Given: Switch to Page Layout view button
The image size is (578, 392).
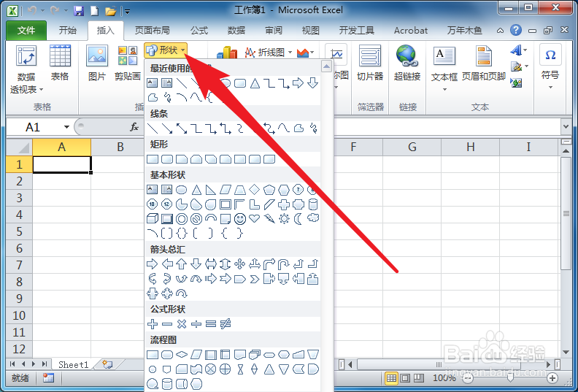Looking at the screenshot, I should click(x=405, y=378).
